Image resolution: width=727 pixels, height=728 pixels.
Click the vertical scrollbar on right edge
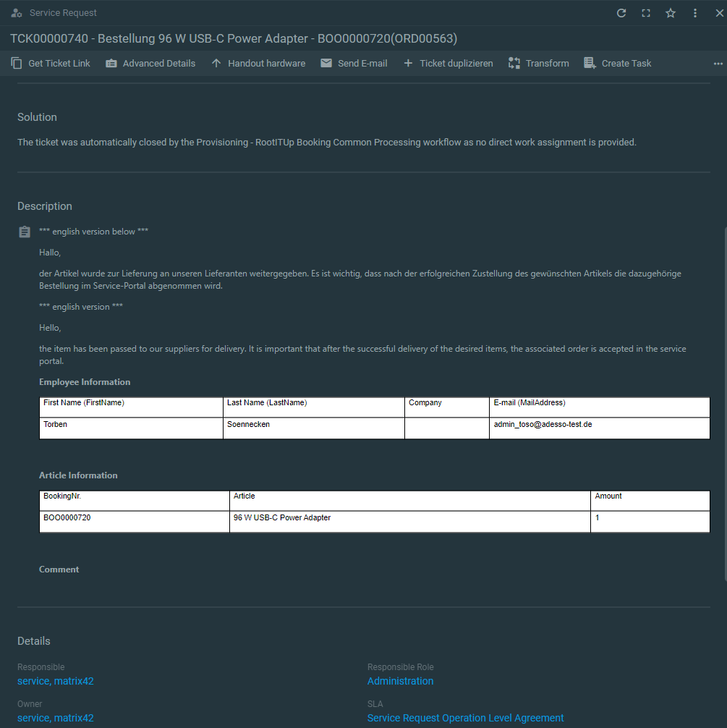click(725, 404)
